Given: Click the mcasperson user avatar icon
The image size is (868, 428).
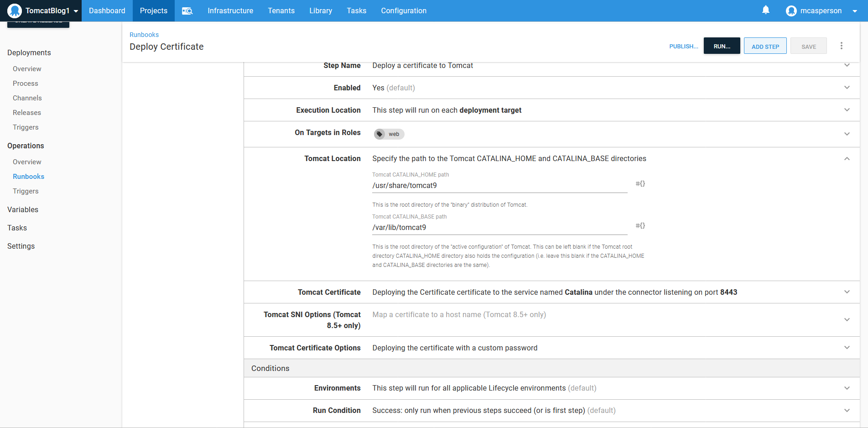Looking at the screenshot, I should point(791,11).
